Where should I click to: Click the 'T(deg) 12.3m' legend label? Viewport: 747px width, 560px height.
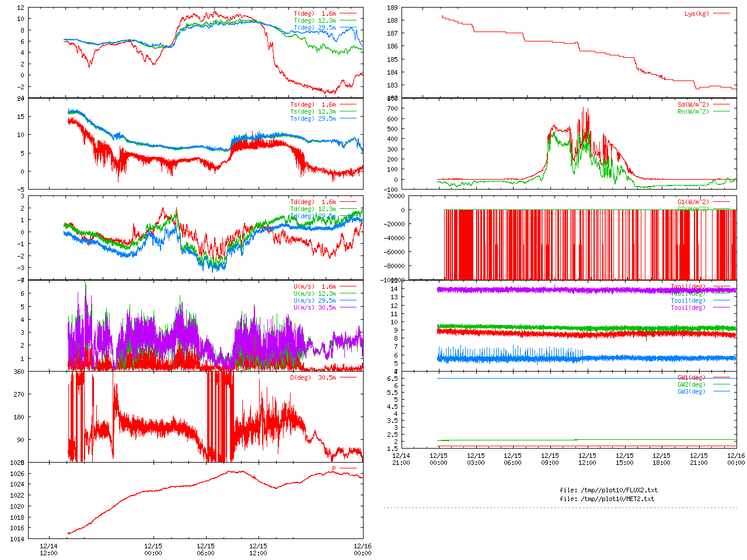click(x=315, y=20)
